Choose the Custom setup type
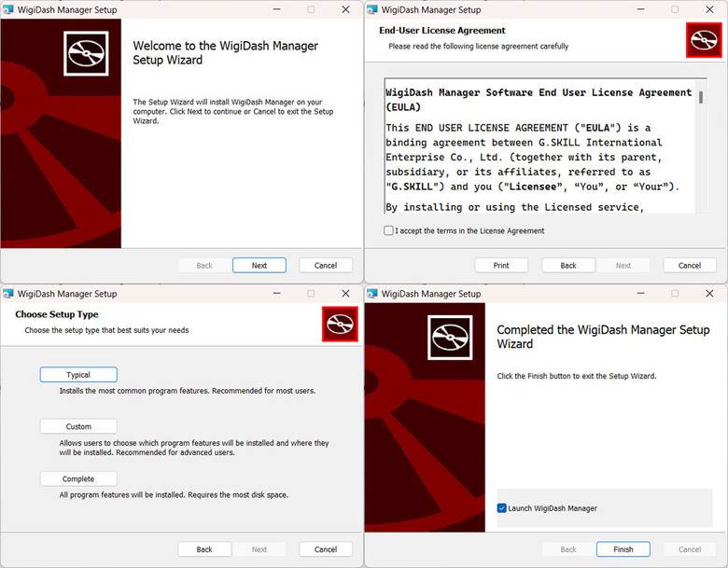Image resolution: width=728 pixels, height=568 pixels. [78, 426]
